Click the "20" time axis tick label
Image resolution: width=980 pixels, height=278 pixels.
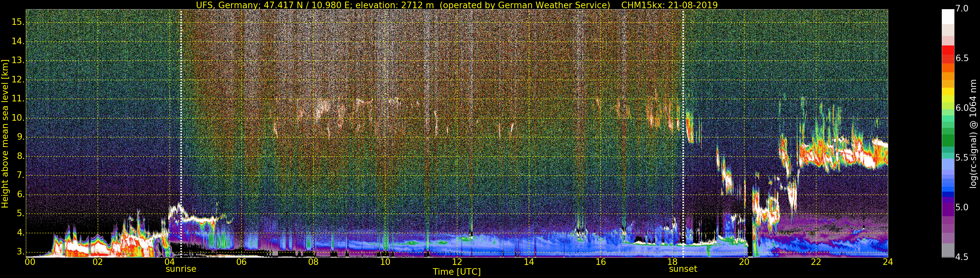tap(744, 262)
